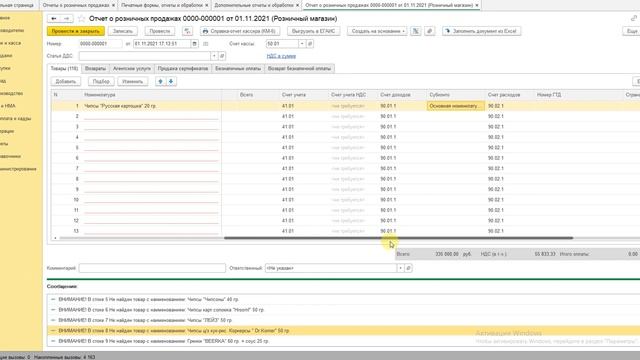This screenshot has width=640, height=360.
Task: Click the Провести и закрыть button
Action: (x=76, y=31)
